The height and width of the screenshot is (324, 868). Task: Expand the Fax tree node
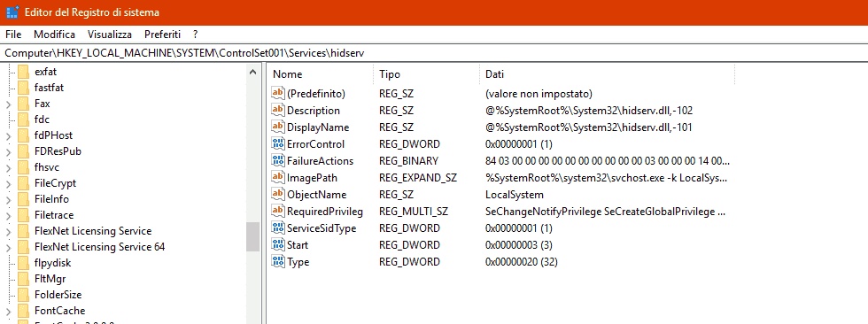click(8, 104)
